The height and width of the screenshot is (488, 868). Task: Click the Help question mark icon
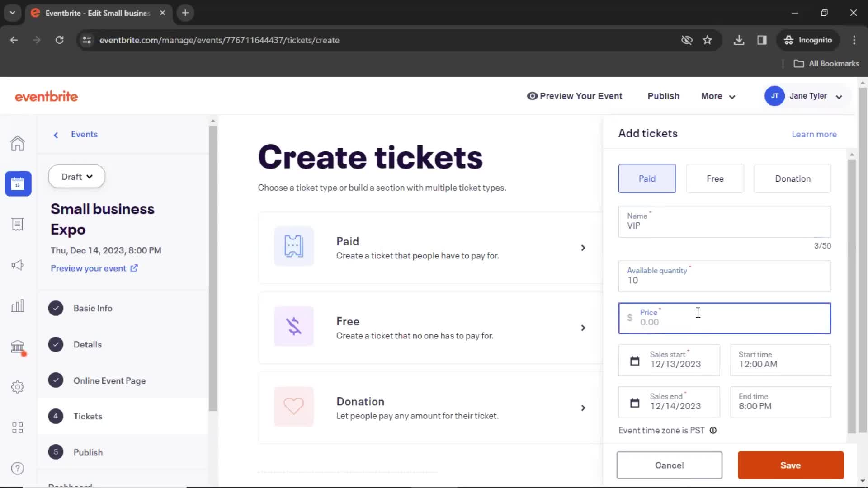tap(17, 468)
